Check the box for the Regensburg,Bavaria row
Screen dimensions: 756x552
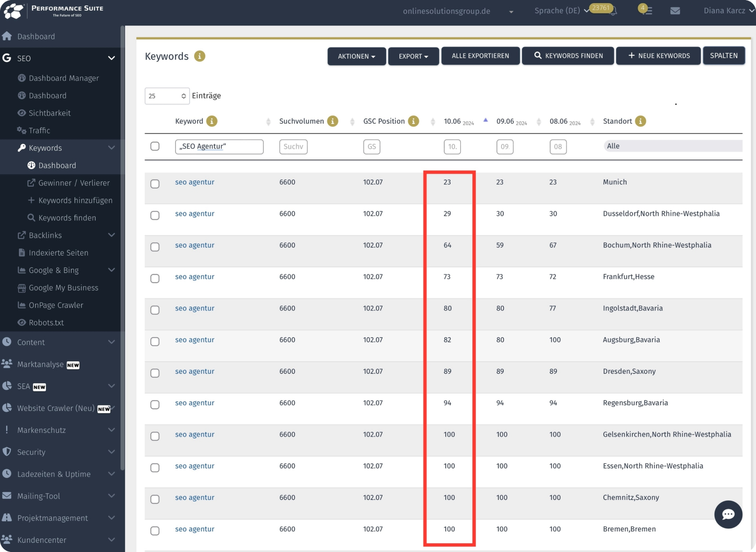pyautogui.click(x=155, y=405)
